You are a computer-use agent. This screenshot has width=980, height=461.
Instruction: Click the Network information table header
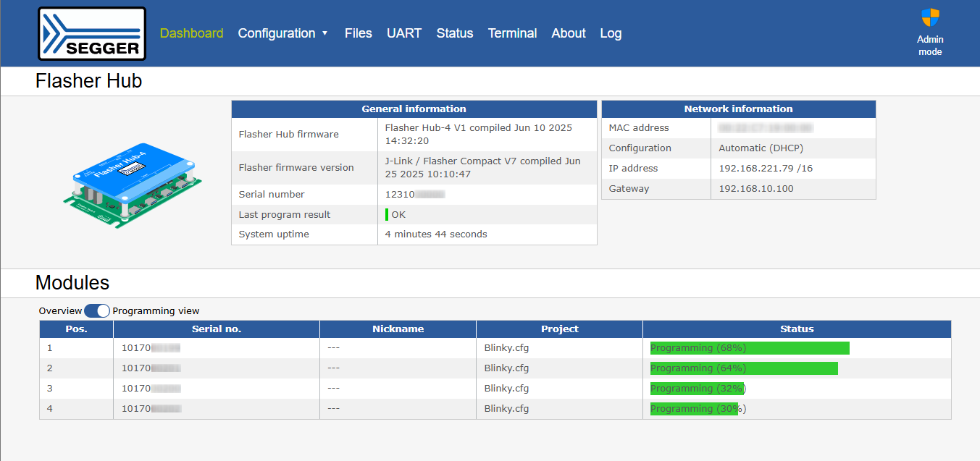[739, 109]
